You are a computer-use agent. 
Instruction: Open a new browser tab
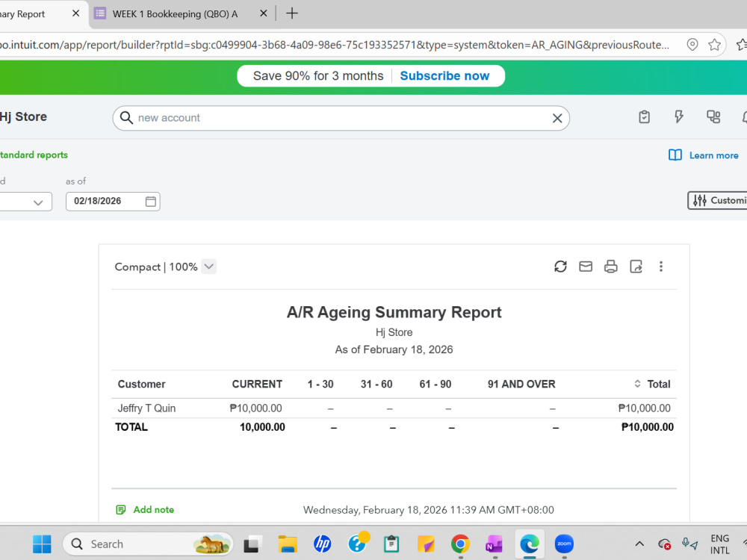coord(292,13)
